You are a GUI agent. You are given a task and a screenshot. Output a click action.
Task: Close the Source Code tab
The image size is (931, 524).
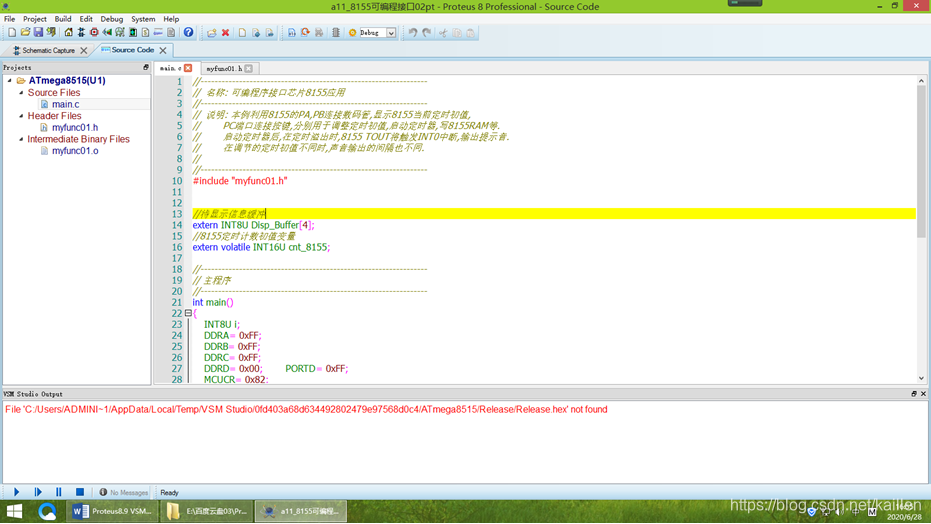[163, 50]
